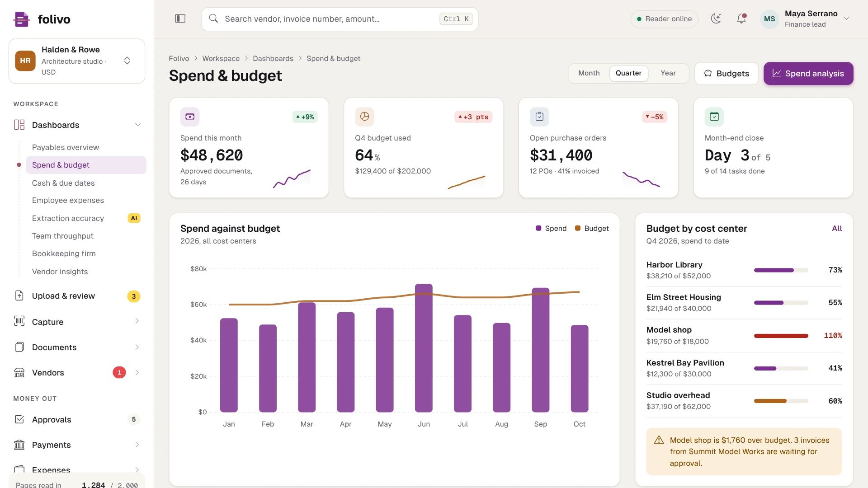Click the Model shop red progress bar

(781, 336)
